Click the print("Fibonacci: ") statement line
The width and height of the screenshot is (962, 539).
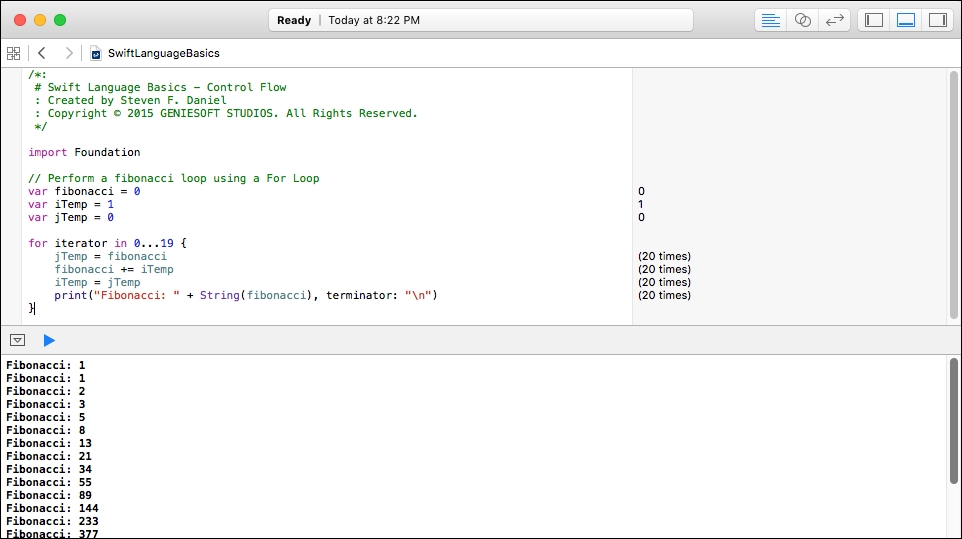(x=246, y=296)
